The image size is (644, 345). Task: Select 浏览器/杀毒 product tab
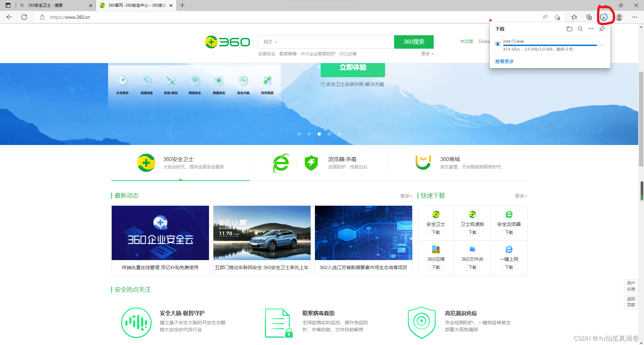[319, 163]
